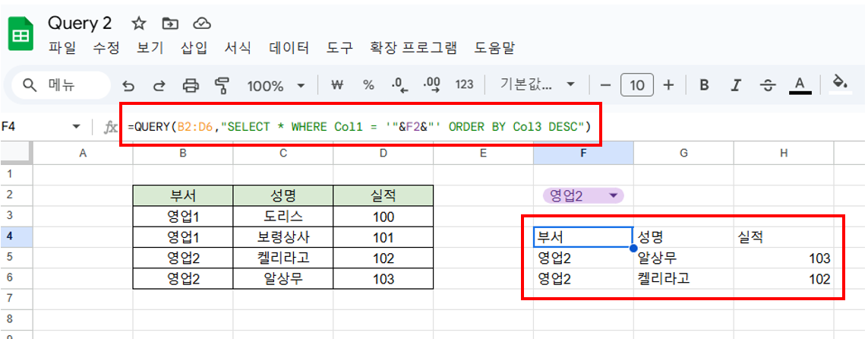Viewport: 868px width, 339px height.
Task: Click into the QUERY formula bar
Action: 359,128
